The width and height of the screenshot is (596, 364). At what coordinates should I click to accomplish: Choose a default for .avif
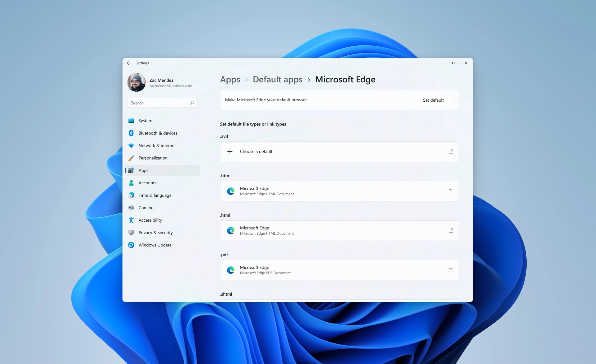click(339, 152)
